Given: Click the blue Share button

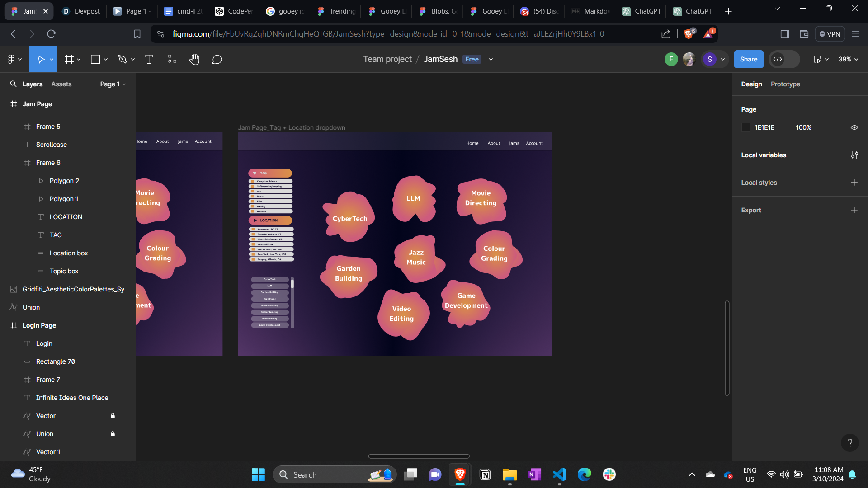Looking at the screenshot, I should coord(748,59).
